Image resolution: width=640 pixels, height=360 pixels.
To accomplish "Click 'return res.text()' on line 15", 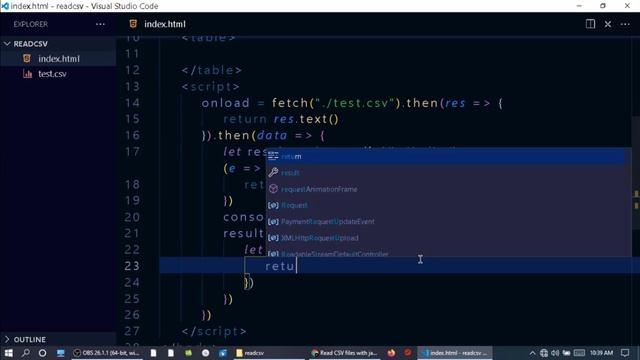I will click(x=281, y=119).
